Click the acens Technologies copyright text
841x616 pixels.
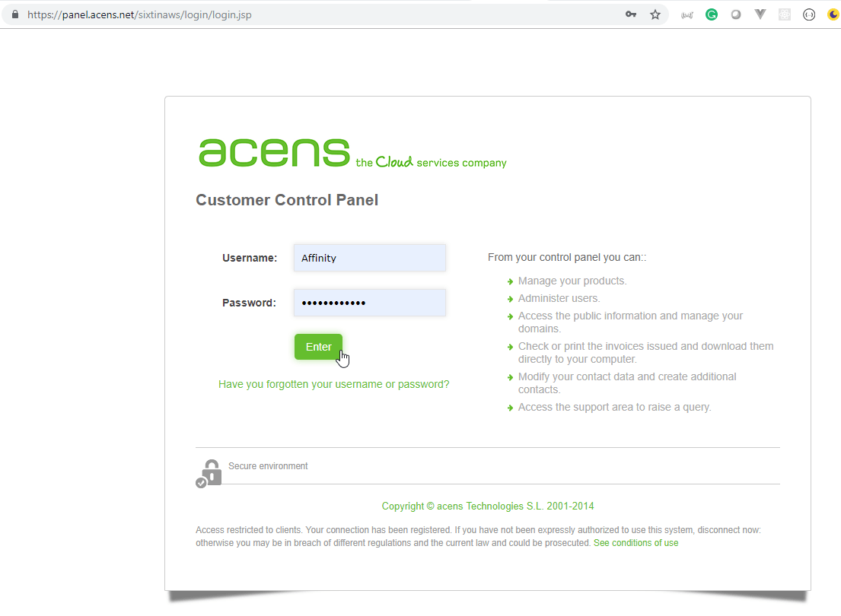488,506
